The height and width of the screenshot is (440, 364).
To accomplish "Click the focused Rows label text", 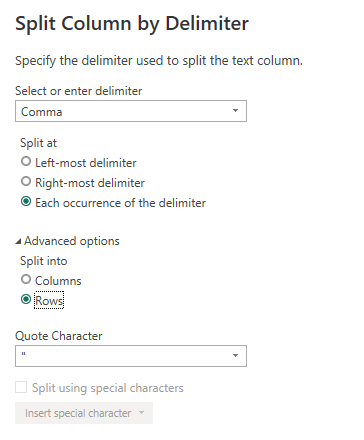I will [49, 301].
